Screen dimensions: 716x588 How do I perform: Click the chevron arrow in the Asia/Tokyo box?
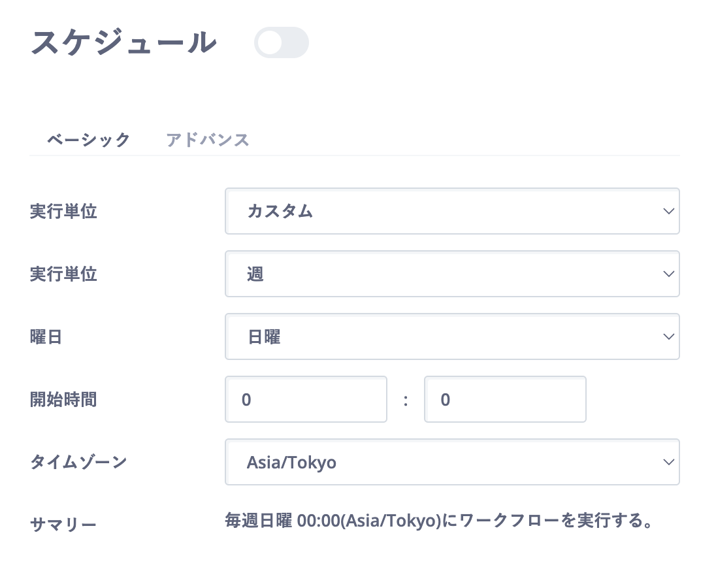coord(668,462)
